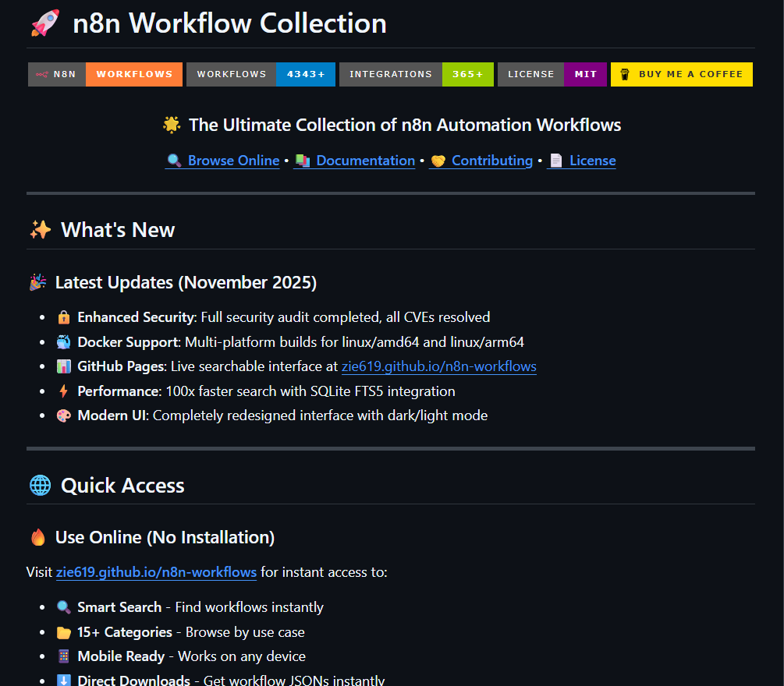This screenshot has height=686, width=784.
Task: Click the Use Online (No Installation) heading
Action: (x=165, y=537)
